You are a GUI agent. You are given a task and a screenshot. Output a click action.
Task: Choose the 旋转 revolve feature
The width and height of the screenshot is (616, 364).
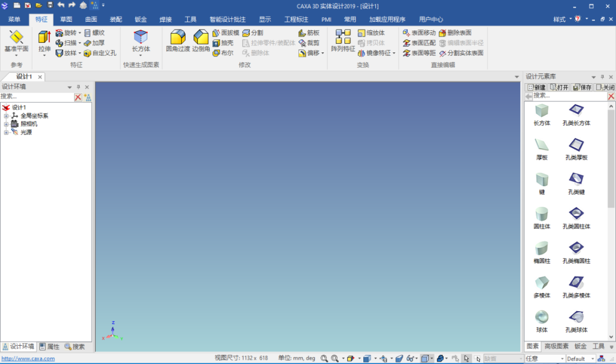click(66, 32)
